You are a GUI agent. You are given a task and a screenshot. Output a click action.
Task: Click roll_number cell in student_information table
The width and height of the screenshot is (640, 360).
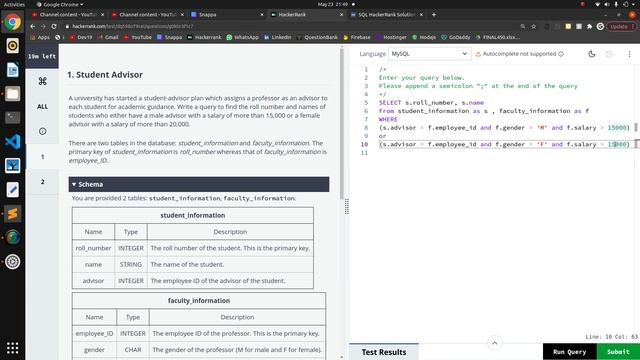click(93, 248)
